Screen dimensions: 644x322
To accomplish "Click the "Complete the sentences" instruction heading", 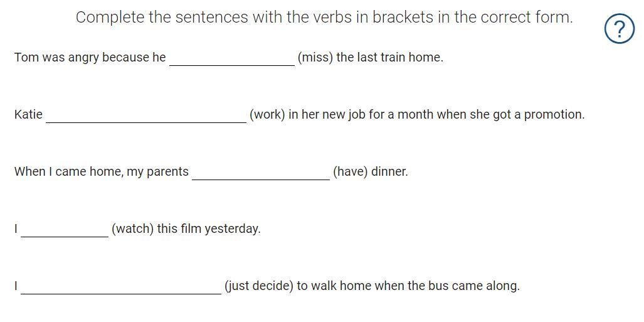I will click(x=324, y=18).
